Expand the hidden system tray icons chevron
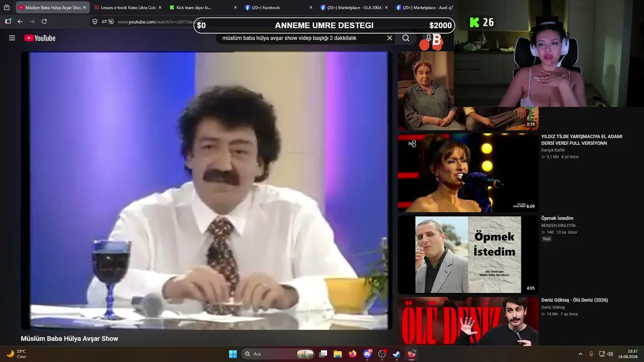Image resolution: width=644 pixels, height=362 pixels. [x=580, y=354]
